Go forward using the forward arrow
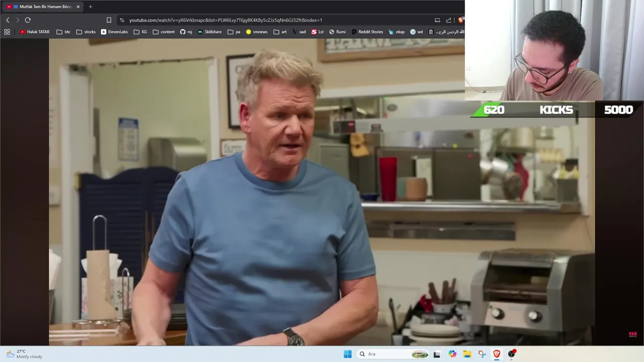Screen dimensions: 644x362 pyautogui.click(x=18, y=20)
